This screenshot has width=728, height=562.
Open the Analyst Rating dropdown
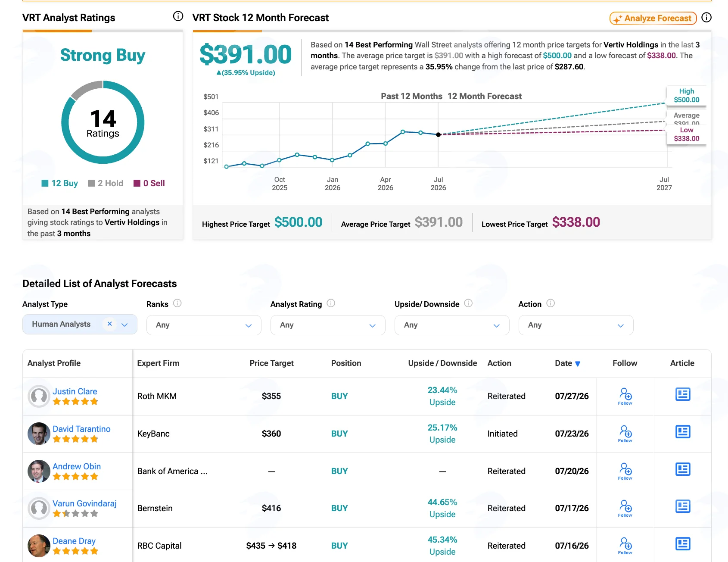(x=328, y=325)
